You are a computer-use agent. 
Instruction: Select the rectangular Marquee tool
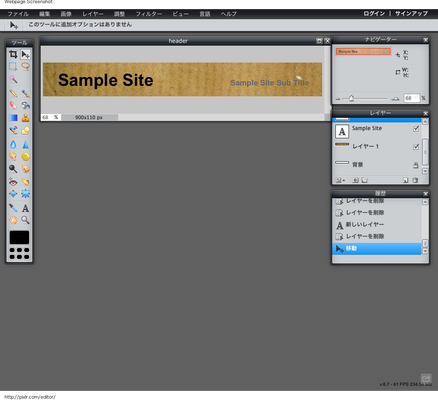click(13, 66)
